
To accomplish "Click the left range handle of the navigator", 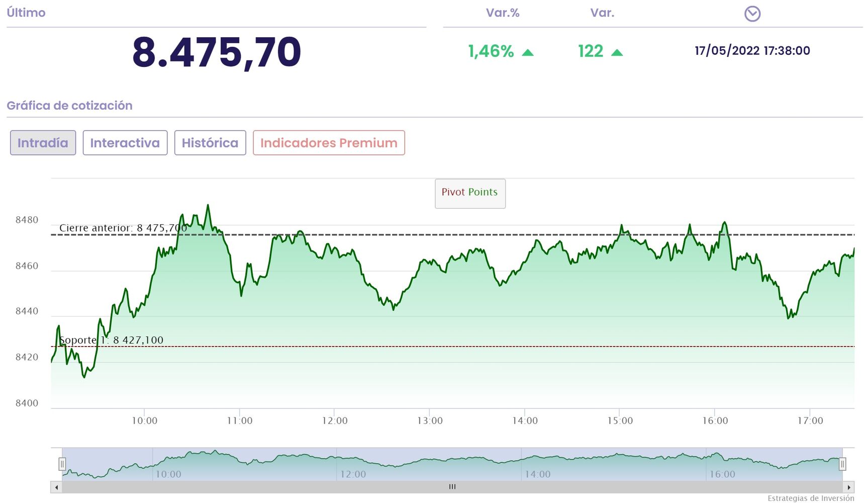I will (62, 464).
